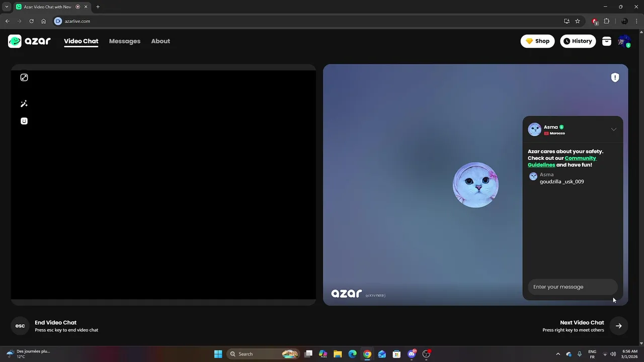Click the camera permission icon in the address bar
The width and height of the screenshot is (644, 362).
click(58, 21)
